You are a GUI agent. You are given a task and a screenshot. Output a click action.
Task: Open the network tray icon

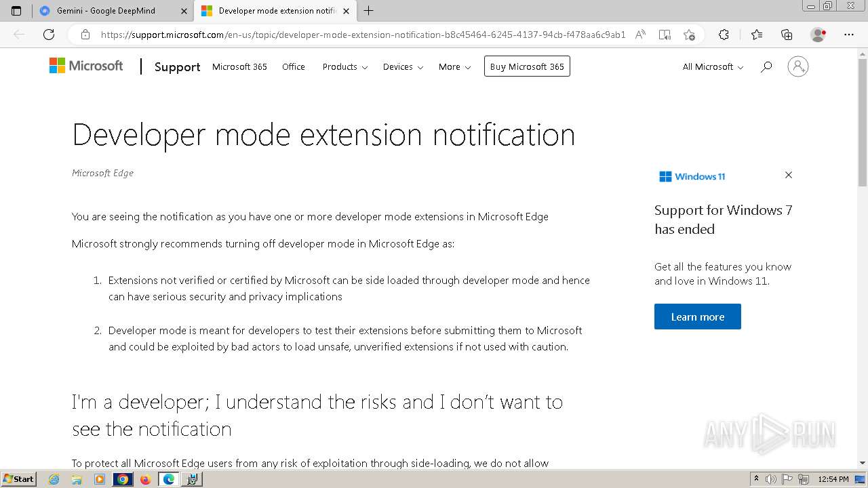[804, 479]
